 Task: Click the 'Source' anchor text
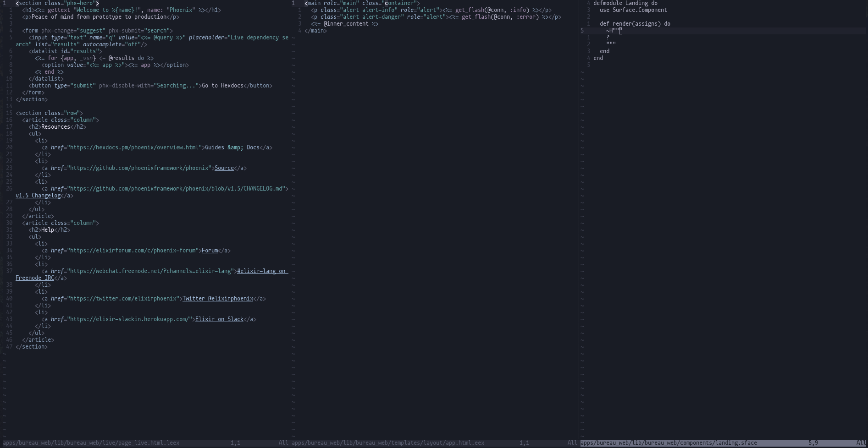click(x=224, y=168)
